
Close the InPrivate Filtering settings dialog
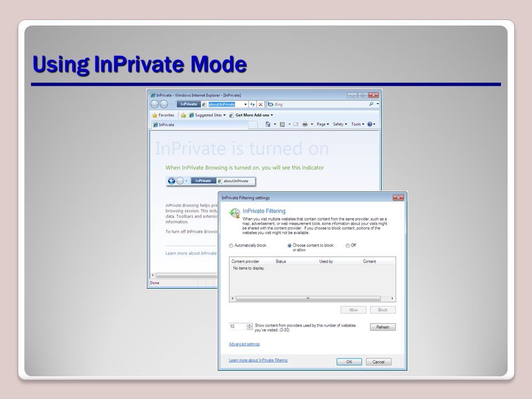(x=398, y=197)
